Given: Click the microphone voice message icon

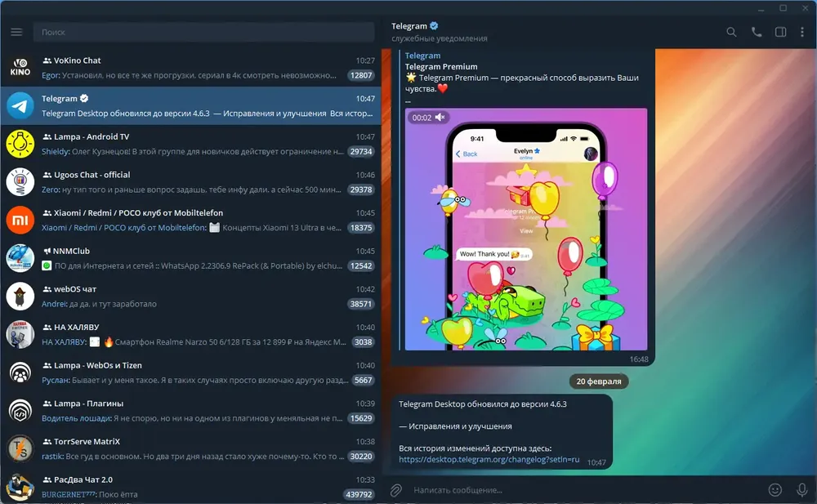Looking at the screenshot, I should (x=802, y=490).
